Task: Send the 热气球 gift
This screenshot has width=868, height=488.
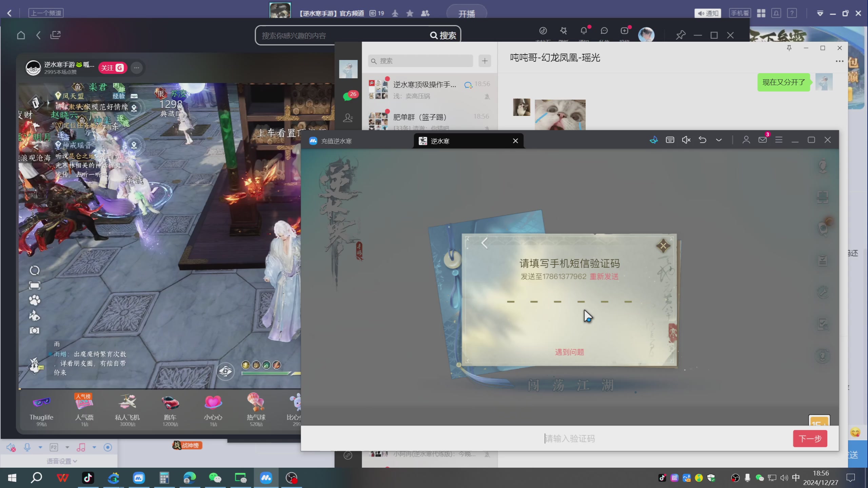Action: (256, 409)
